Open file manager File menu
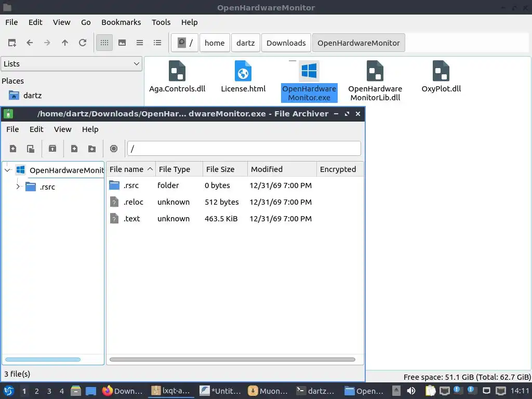The height and width of the screenshot is (399, 532). 11,22
